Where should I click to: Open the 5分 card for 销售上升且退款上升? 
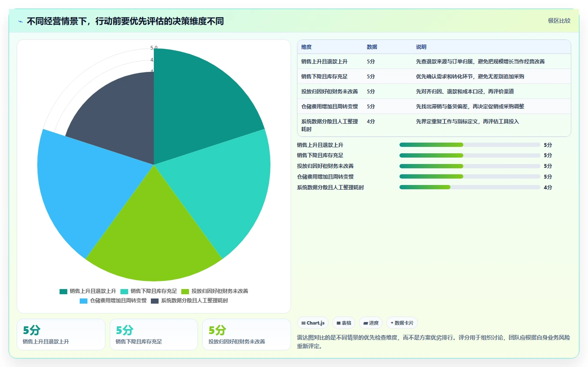[61, 334]
